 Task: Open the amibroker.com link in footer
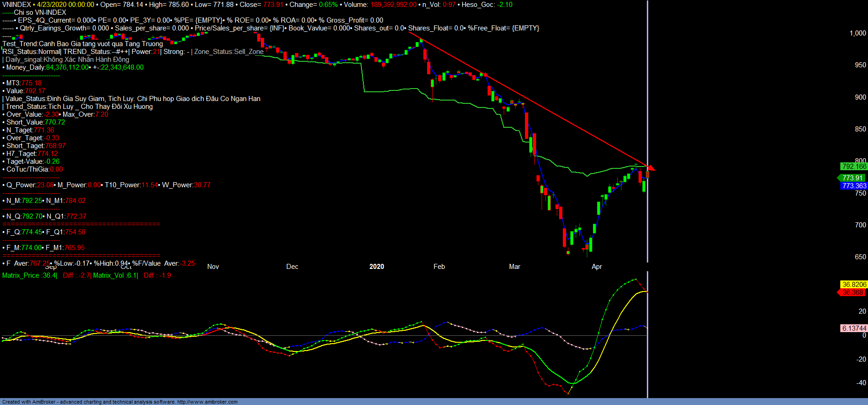click(207, 402)
